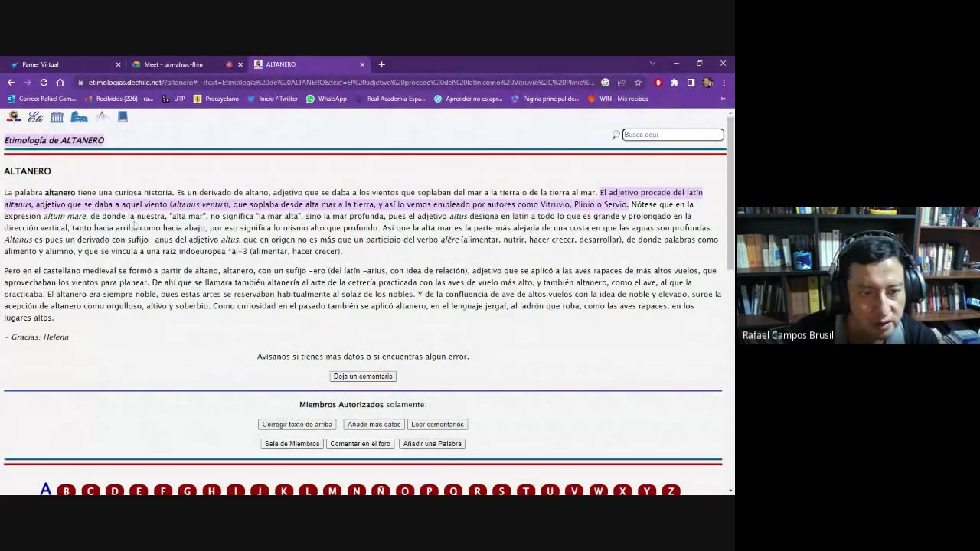Select letter A in alphabet index
The width and height of the screenshot is (980, 551).
(x=46, y=490)
